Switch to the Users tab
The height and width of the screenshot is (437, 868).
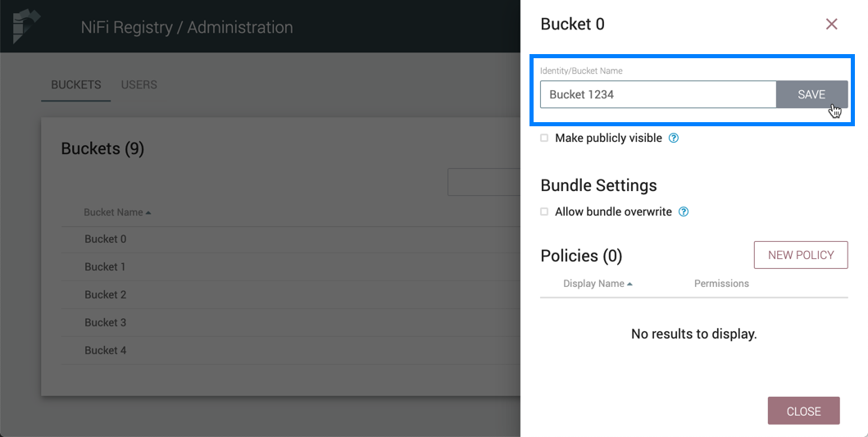point(139,85)
